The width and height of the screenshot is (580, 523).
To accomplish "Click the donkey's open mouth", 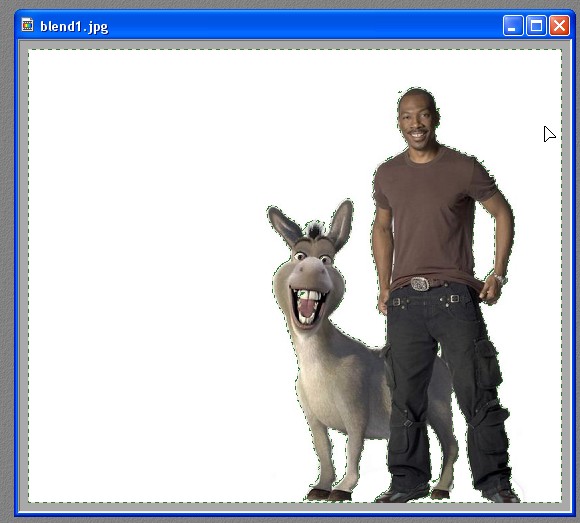I will pyautogui.click(x=308, y=307).
